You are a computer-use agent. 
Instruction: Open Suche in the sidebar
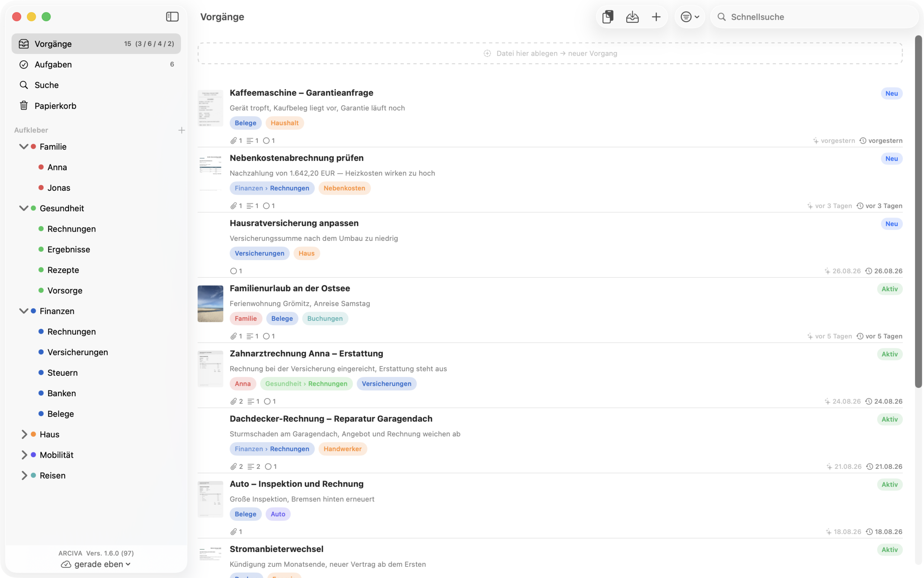[96, 85]
